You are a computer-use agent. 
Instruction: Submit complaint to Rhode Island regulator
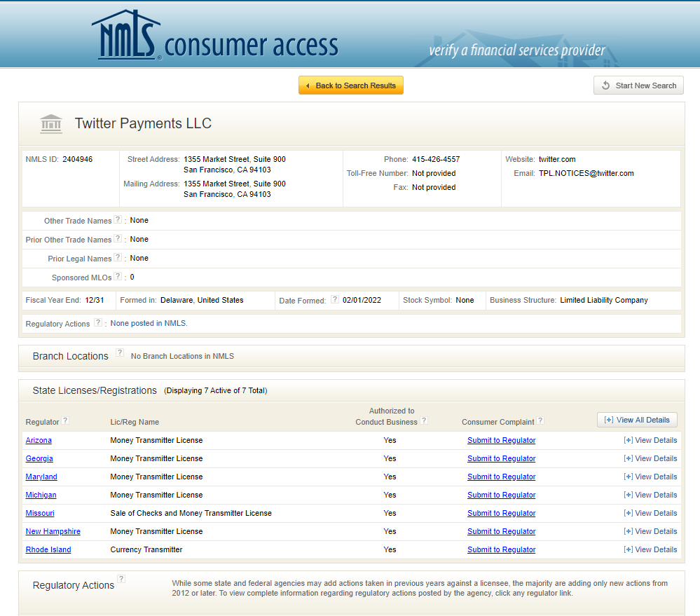pos(501,550)
